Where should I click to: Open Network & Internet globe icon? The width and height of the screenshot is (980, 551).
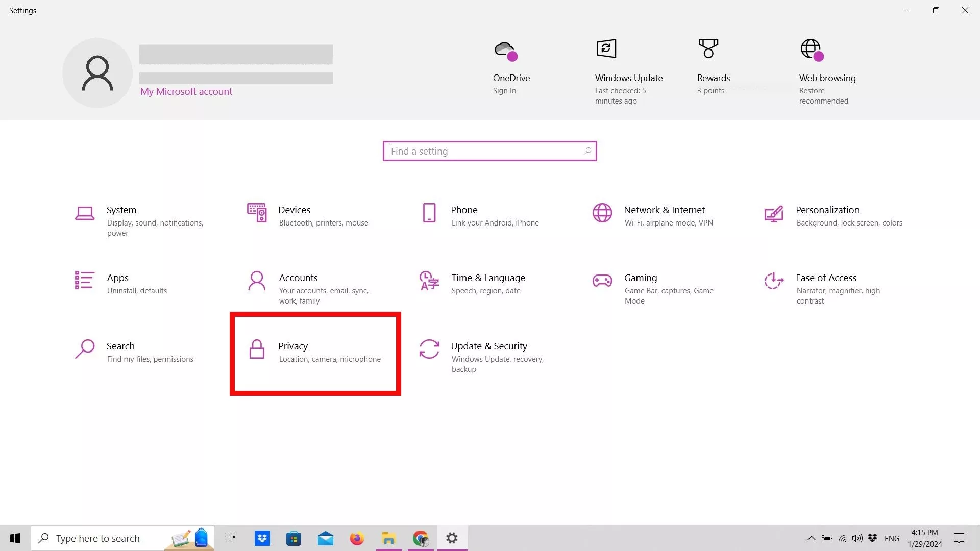602,213
